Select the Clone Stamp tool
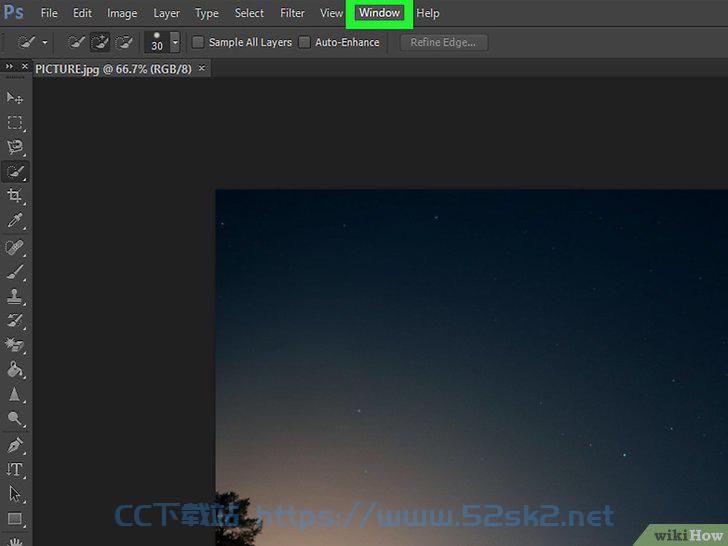Screen dimensions: 728x546 pyautogui.click(x=14, y=296)
